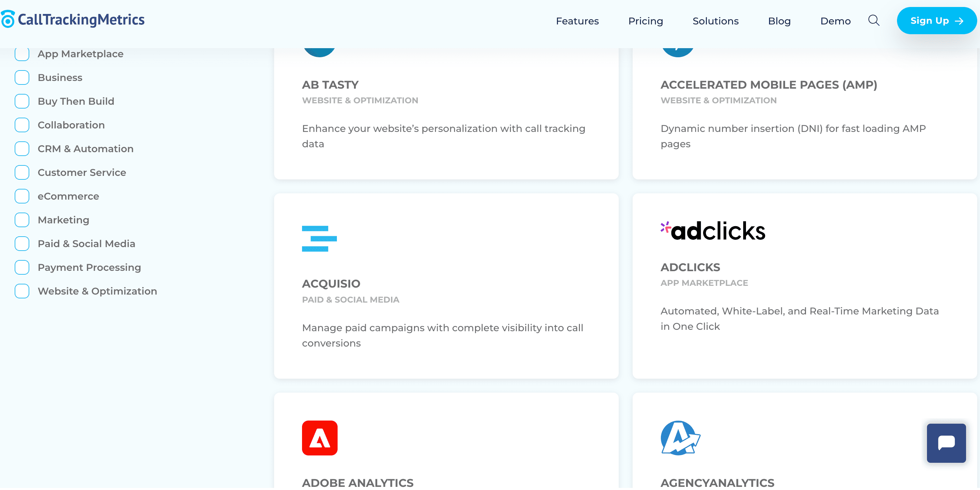Open the Blog menu item
This screenshot has width=980, height=490.
[779, 21]
